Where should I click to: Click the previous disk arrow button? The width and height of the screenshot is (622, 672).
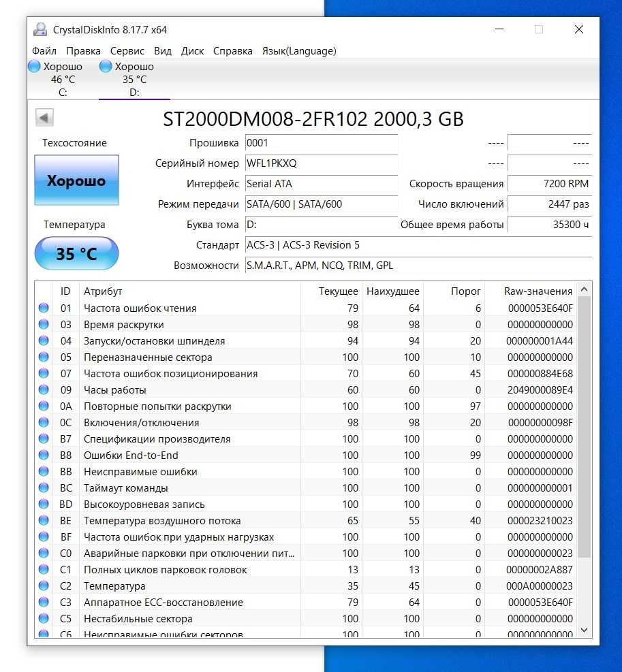pos(44,118)
